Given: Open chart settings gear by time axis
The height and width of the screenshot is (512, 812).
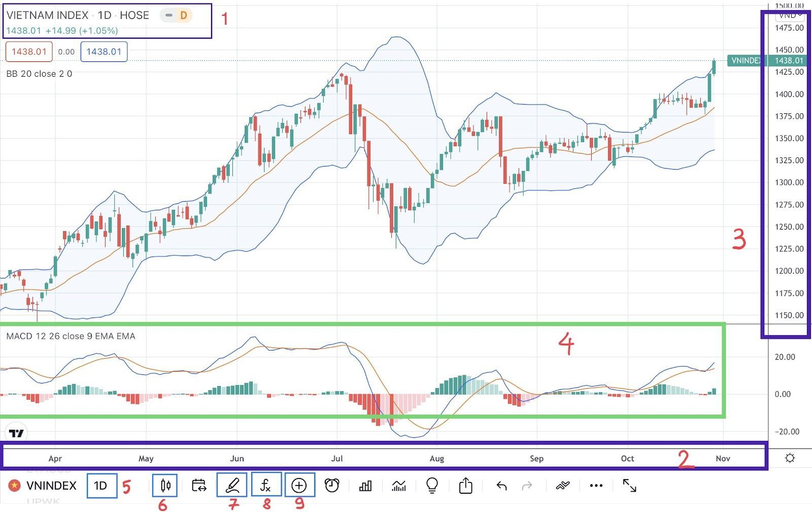Looking at the screenshot, I should 790,458.
